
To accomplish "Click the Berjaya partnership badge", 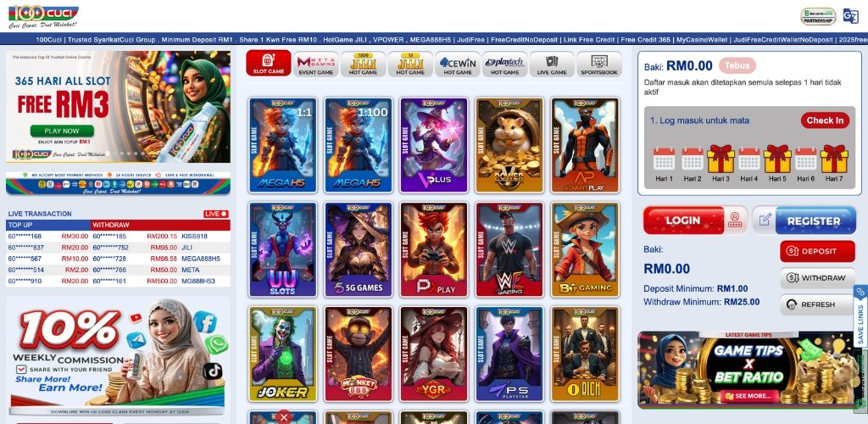I will [x=818, y=17].
